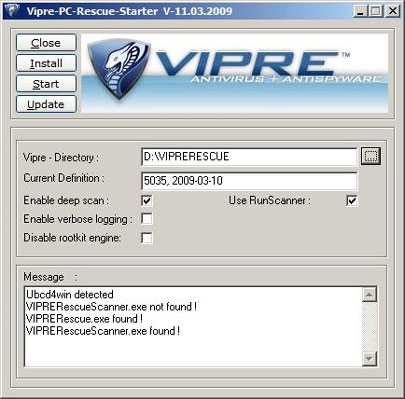
Task: Start the Vipre rescue scan
Action: point(46,84)
